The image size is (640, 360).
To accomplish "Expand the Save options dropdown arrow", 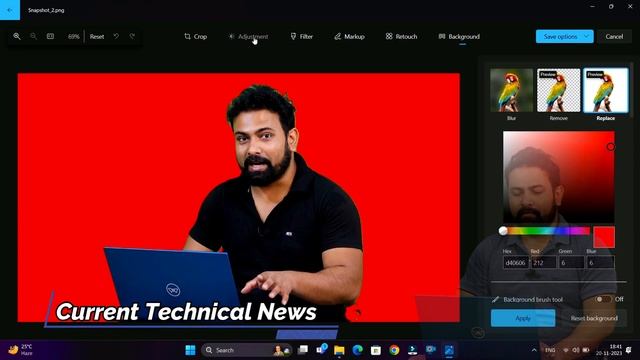I will coord(587,36).
